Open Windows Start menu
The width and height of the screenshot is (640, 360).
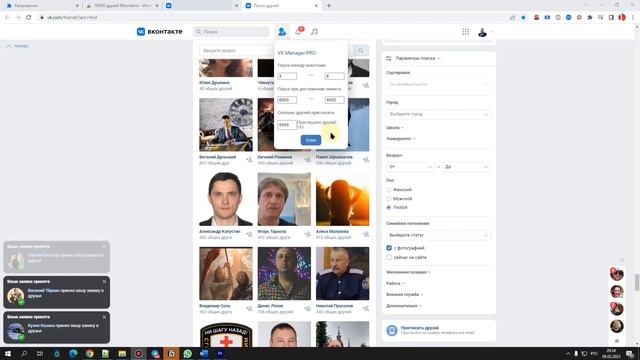(8, 353)
